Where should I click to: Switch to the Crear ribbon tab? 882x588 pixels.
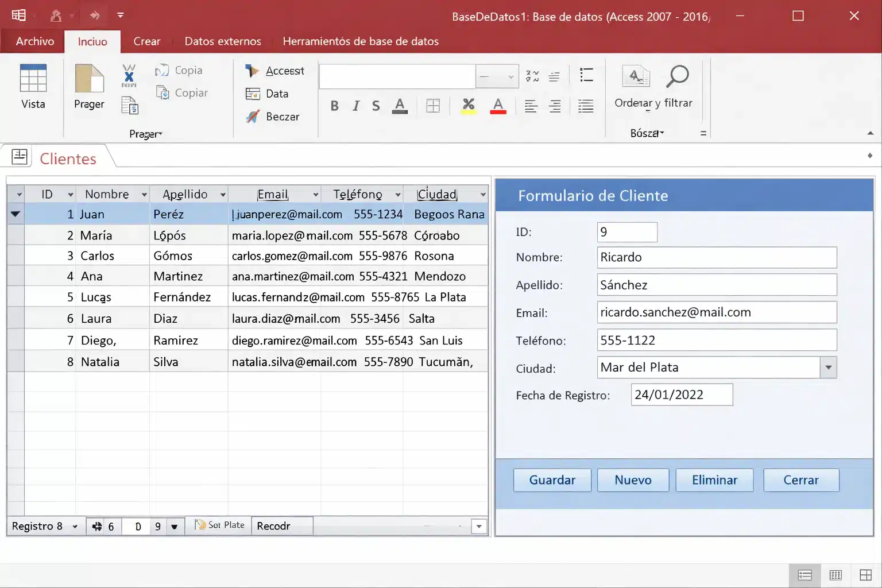pos(147,41)
